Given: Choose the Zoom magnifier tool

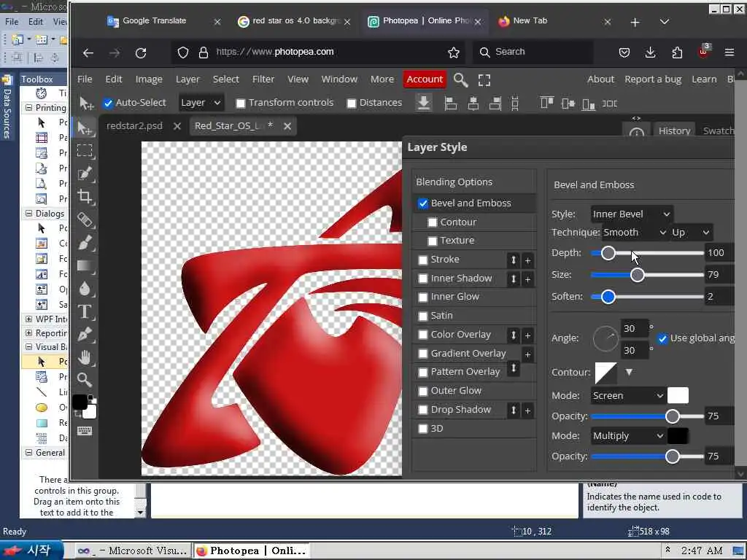Looking at the screenshot, I should pyautogui.click(x=85, y=379).
